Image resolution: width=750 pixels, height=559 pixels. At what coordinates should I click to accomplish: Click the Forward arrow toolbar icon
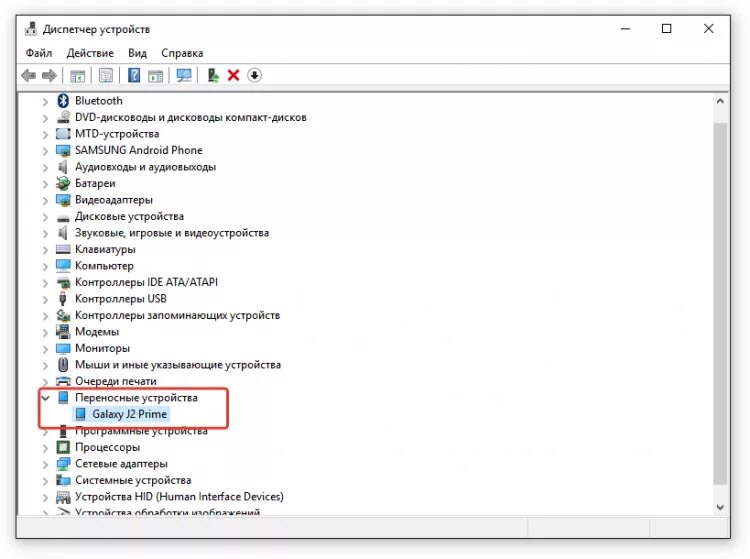49,76
